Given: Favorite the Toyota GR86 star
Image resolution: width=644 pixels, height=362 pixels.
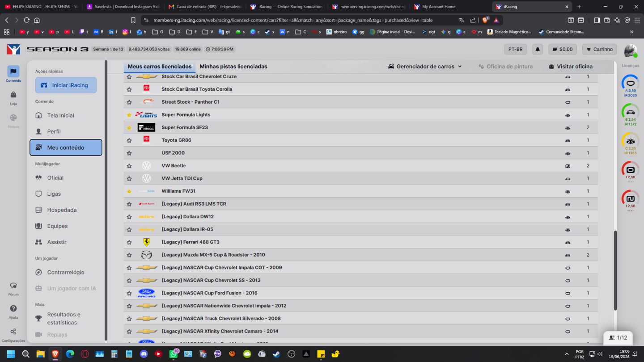Looking at the screenshot, I should 129,140.
